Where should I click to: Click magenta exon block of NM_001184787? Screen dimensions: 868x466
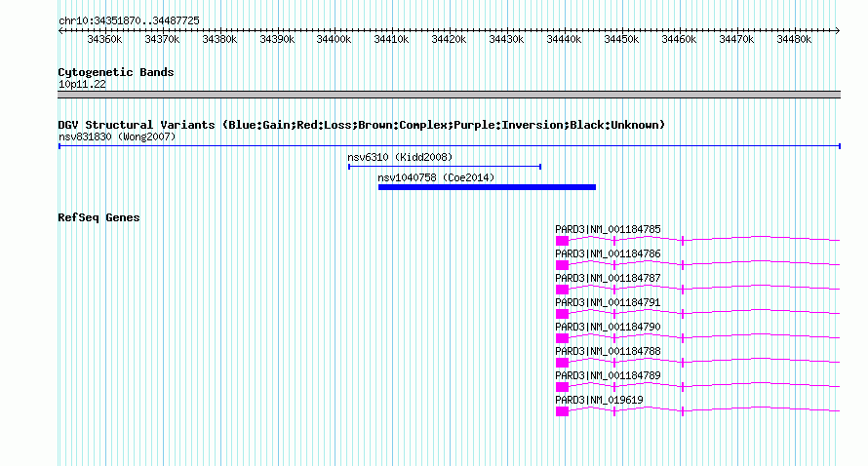[x=563, y=290]
